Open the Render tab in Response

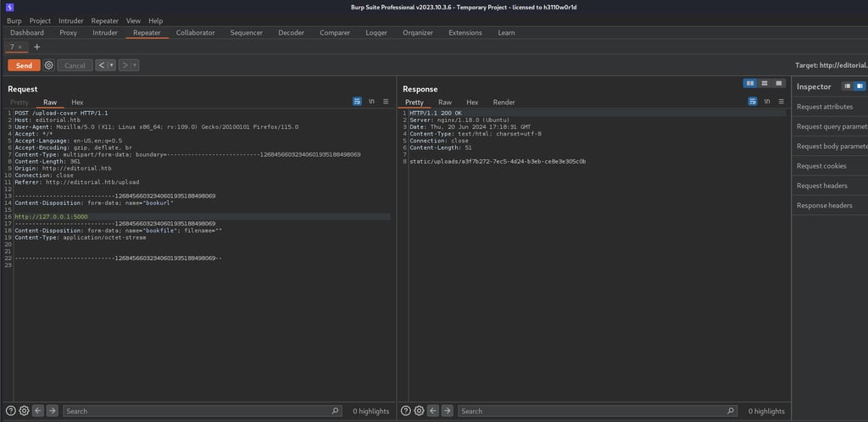504,102
